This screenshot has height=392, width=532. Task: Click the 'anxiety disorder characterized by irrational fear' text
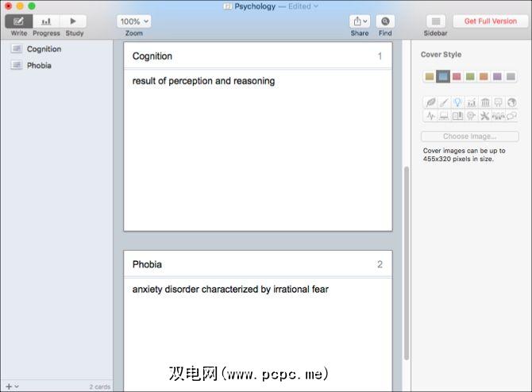pos(230,290)
